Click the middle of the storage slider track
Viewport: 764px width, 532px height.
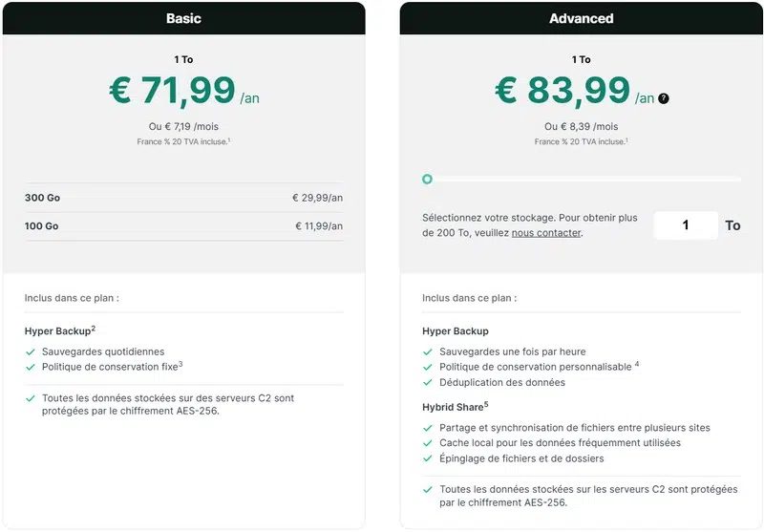coord(582,179)
